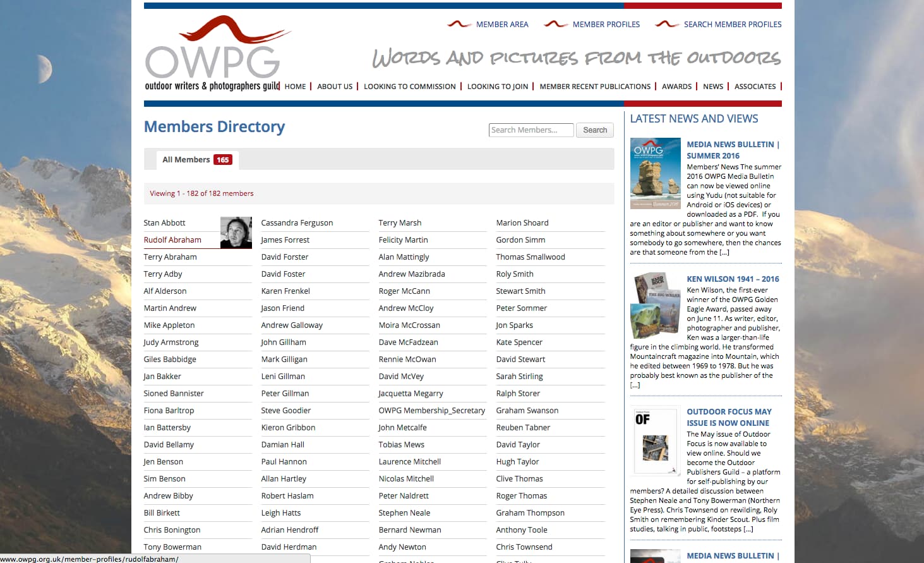Viewport: 924px width, 563px height.
Task: Open Chris Bonington's member profile
Action: 172,530
